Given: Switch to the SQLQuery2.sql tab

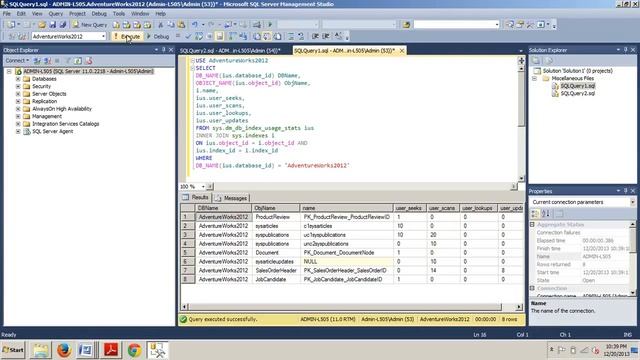Looking at the screenshot, I should (x=230, y=51).
